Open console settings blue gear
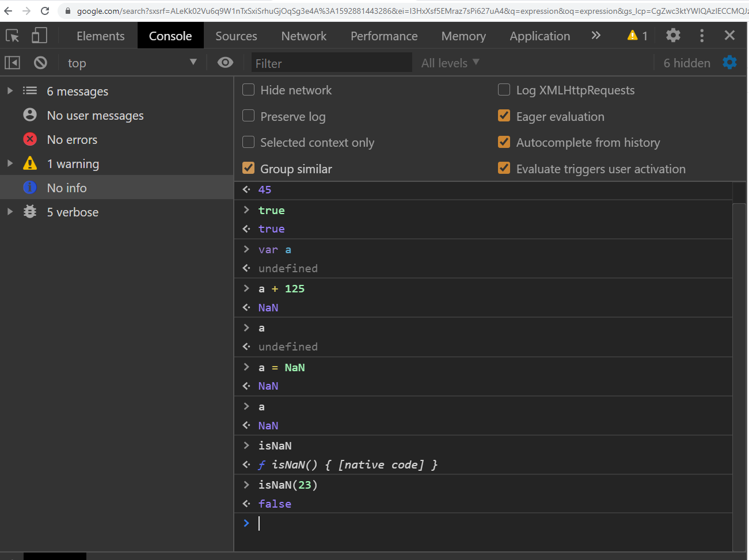The height and width of the screenshot is (560, 749). coord(729,62)
